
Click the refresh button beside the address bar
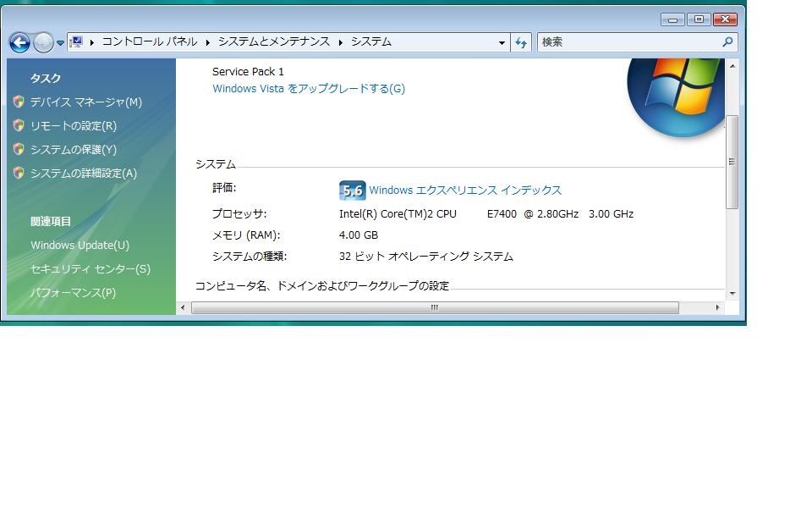coord(521,42)
